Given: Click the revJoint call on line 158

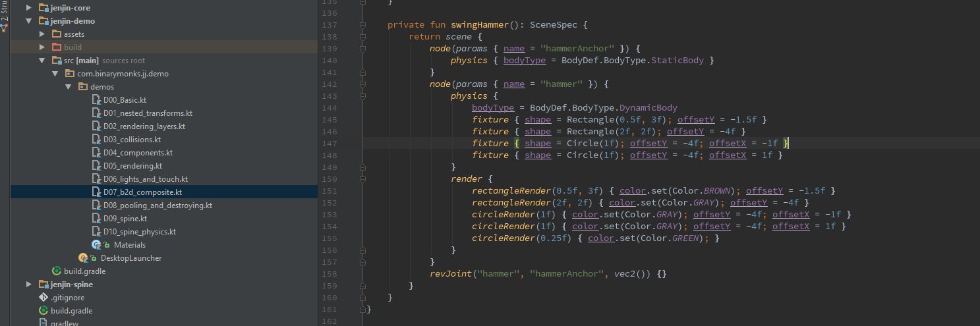Looking at the screenshot, I should tap(451, 274).
